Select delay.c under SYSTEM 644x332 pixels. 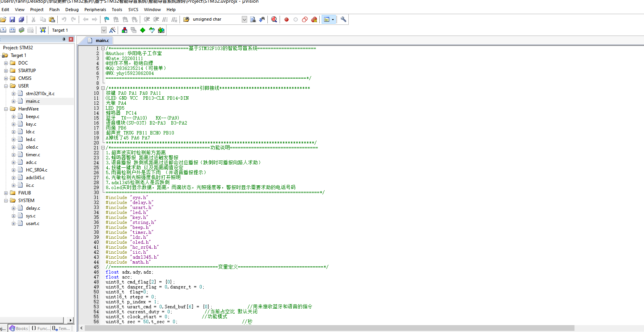[x=33, y=208]
